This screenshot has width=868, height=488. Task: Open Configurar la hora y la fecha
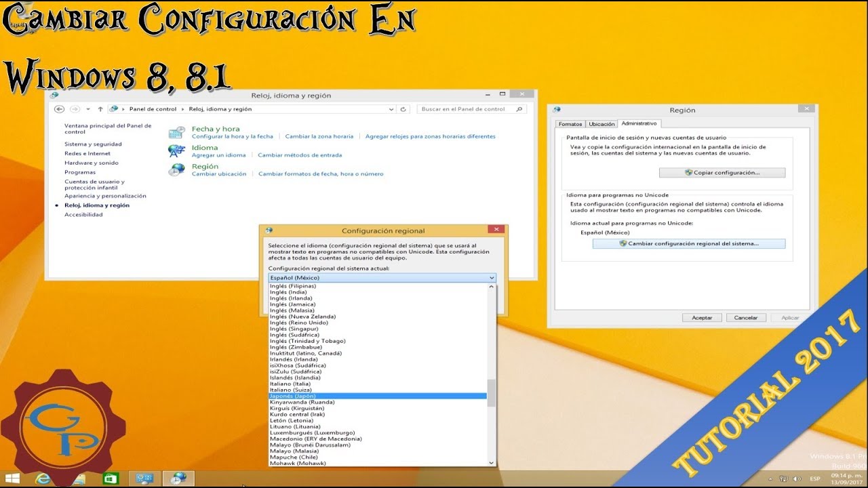click(x=233, y=136)
